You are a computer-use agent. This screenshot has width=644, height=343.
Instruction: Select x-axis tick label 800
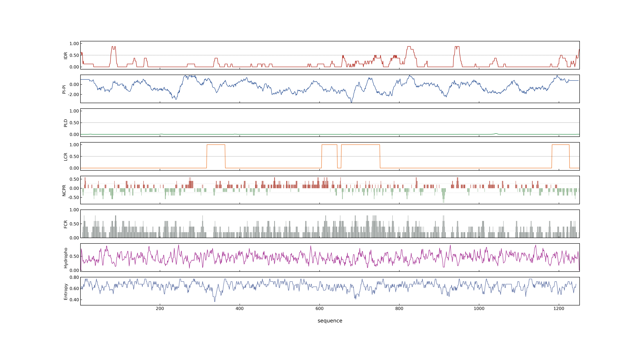399,309
